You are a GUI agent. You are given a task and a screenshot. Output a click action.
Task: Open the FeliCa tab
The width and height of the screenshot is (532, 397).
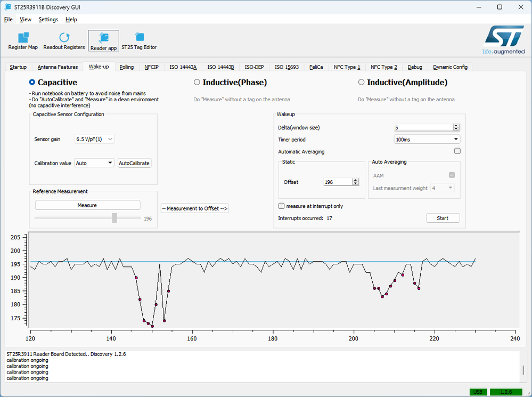pos(316,67)
